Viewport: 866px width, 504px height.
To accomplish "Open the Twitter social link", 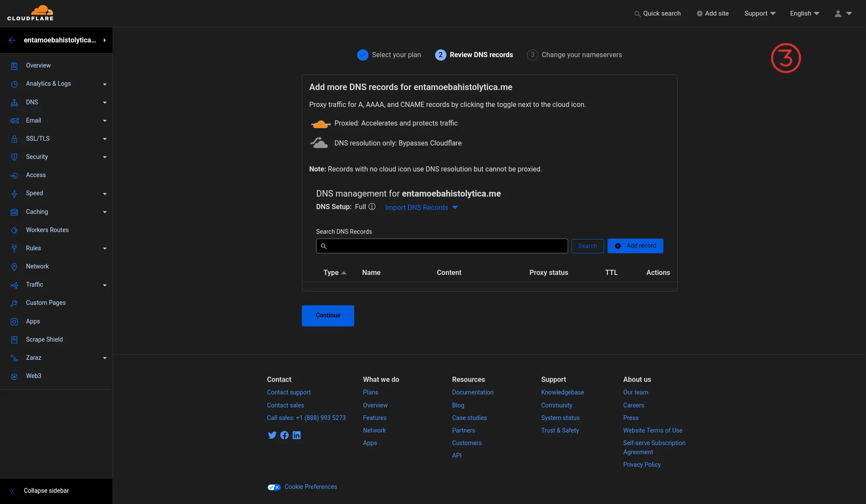I will (x=272, y=435).
